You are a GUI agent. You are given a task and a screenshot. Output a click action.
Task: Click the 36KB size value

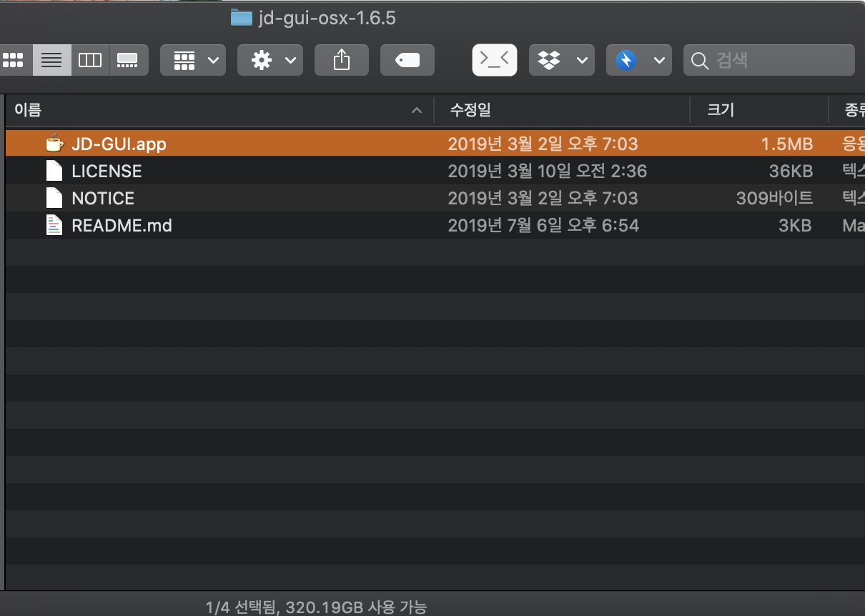pyautogui.click(x=791, y=172)
